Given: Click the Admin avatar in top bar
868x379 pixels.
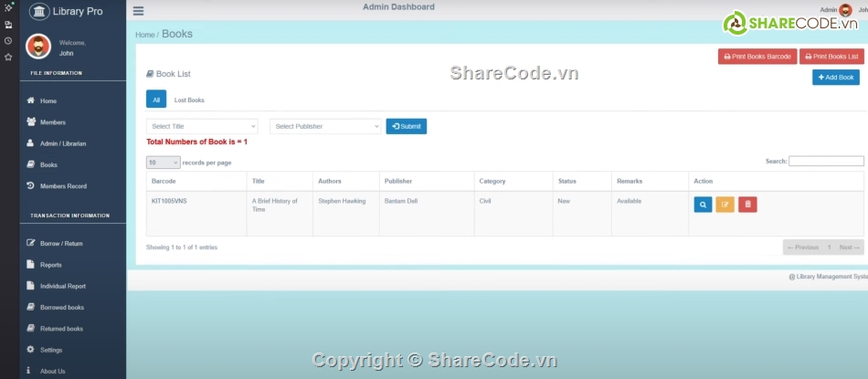Looking at the screenshot, I should 845,10.
